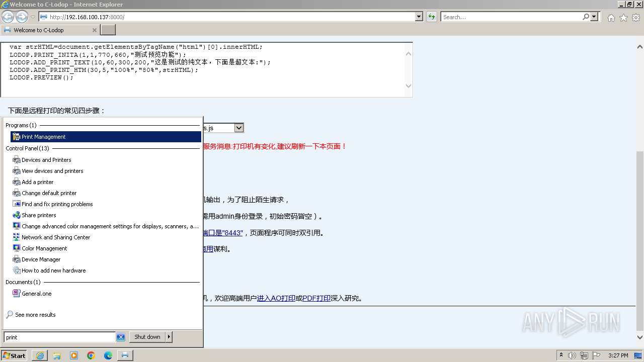Open Share printers result
The image size is (644, 362).
coord(39,215)
